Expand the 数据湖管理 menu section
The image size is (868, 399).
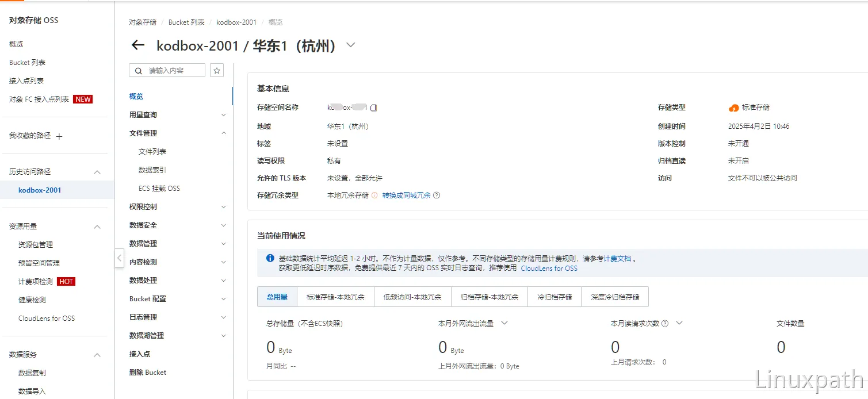pos(224,336)
